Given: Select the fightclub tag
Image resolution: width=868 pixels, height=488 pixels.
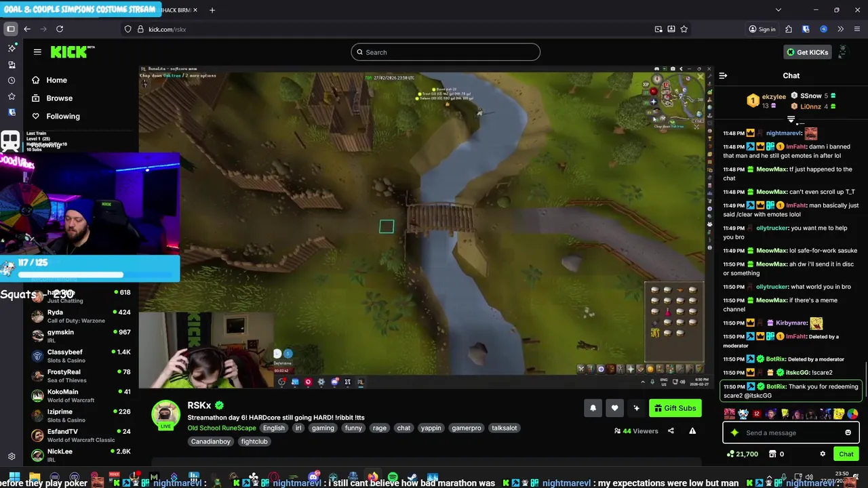Looking at the screenshot, I should (x=254, y=441).
